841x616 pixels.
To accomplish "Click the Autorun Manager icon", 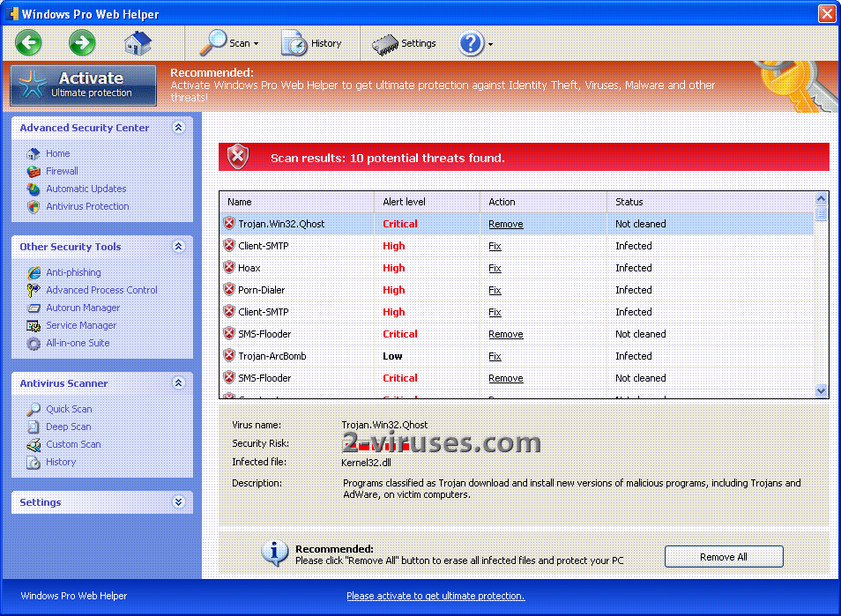I will click(33, 308).
